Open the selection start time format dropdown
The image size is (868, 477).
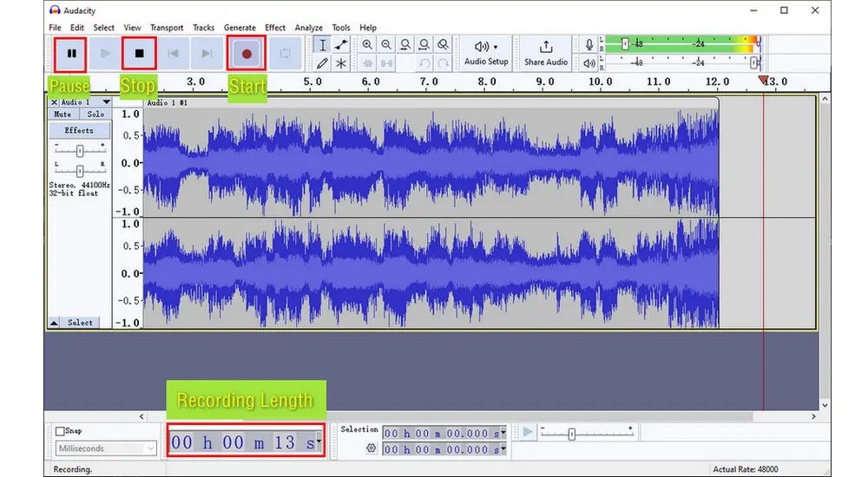503,434
